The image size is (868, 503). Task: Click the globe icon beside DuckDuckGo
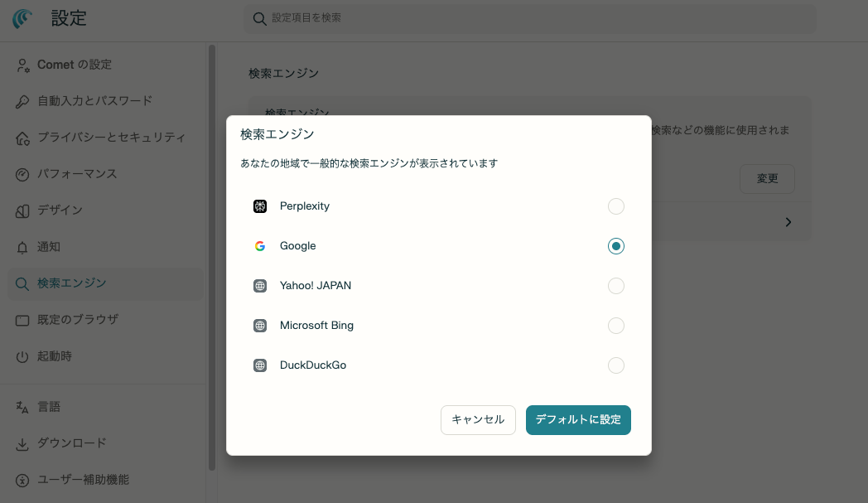260,365
